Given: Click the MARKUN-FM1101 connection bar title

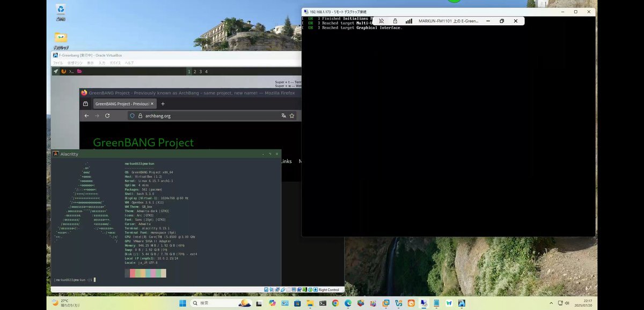Looking at the screenshot, I should click(x=449, y=21).
